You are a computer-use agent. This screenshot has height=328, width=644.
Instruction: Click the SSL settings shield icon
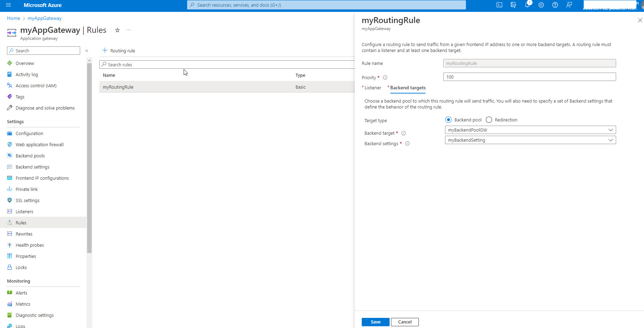[10, 200]
